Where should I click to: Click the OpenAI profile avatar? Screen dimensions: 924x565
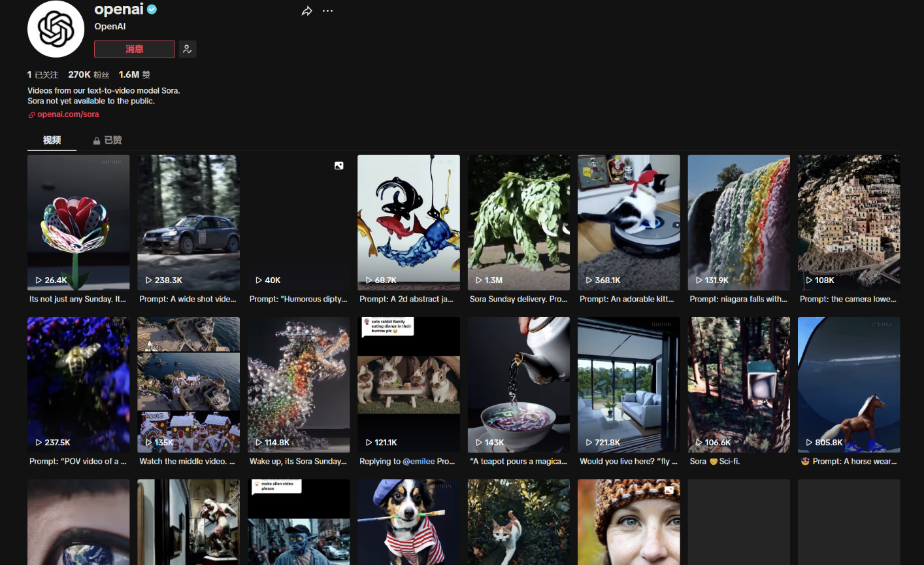pyautogui.click(x=56, y=29)
